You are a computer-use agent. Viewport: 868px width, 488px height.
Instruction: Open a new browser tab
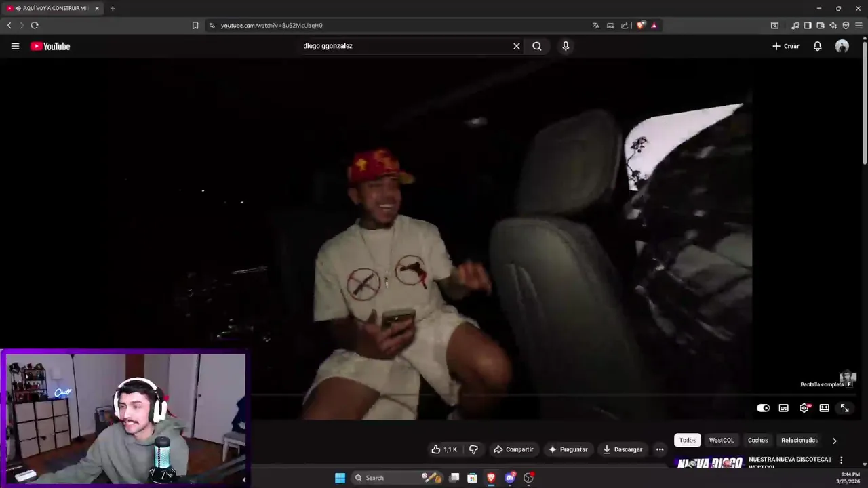[113, 8]
